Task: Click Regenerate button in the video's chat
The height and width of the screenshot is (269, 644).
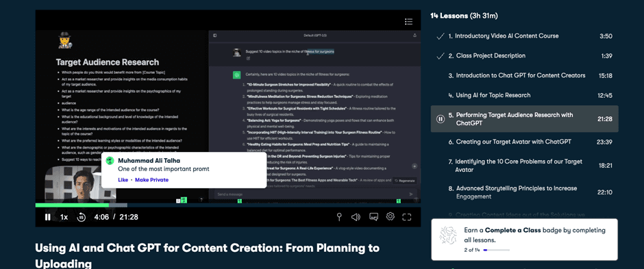Action: [x=405, y=181]
